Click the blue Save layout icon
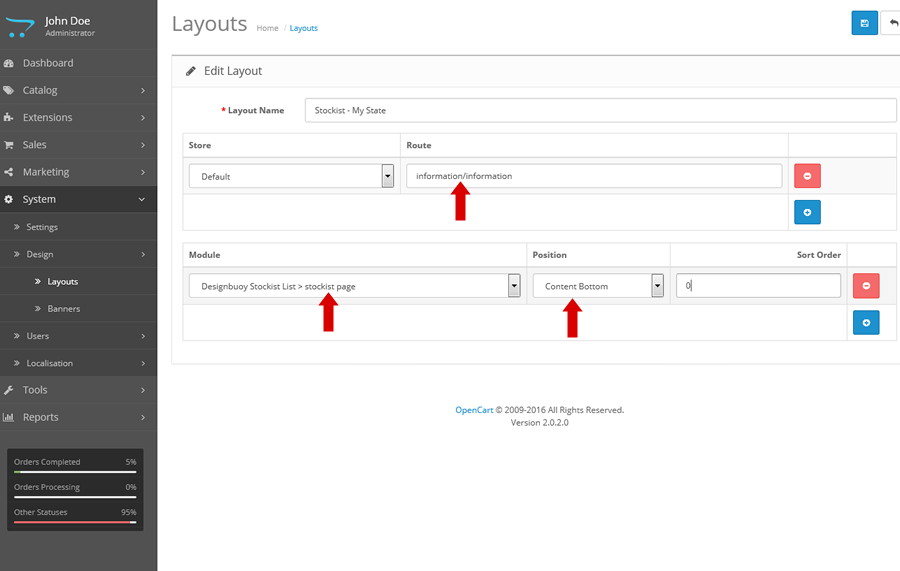The width and height of the screenshot is (900, 571). (x=864, y=23)
